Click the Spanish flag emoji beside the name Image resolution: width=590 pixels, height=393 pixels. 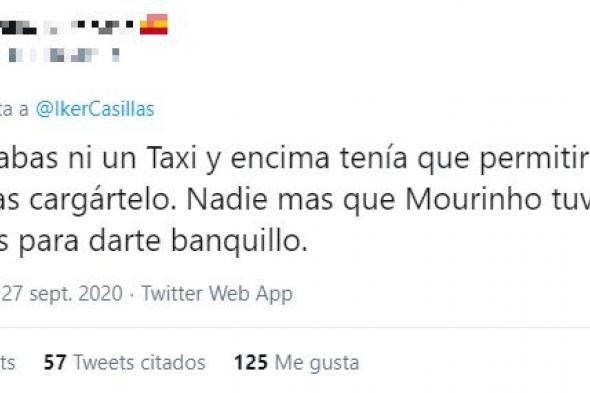154,24
